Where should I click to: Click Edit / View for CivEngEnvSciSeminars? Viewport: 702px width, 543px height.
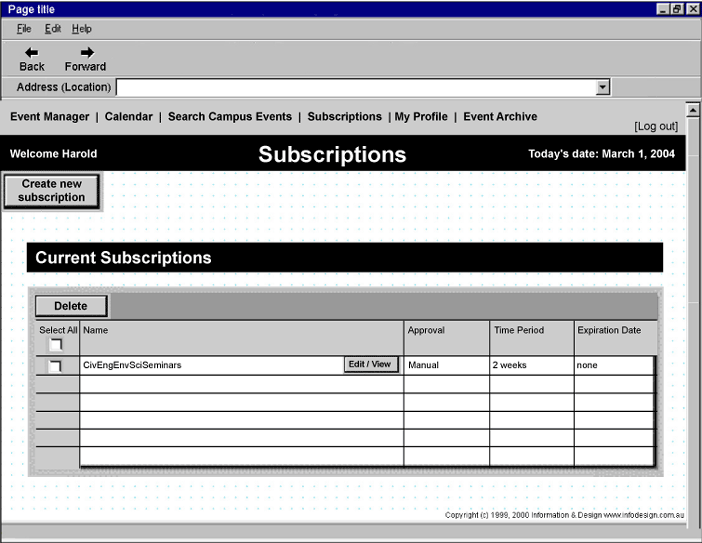370,364
